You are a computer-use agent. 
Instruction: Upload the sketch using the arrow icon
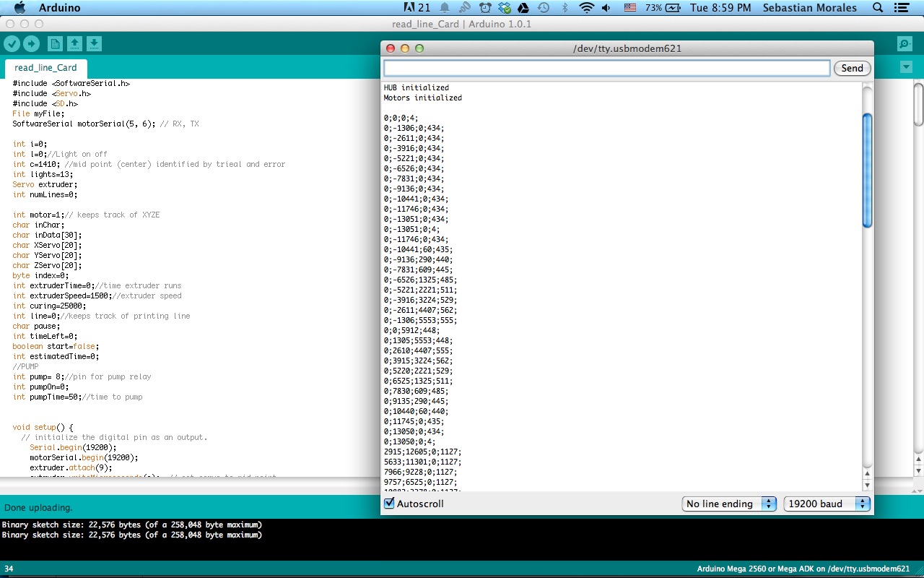[x=30, y=43]
